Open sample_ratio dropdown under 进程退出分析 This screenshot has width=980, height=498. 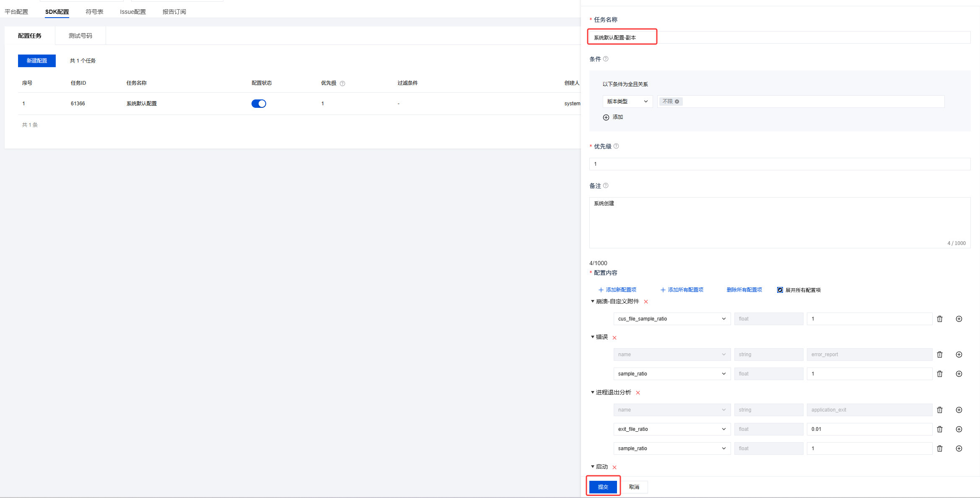click(672, 448)
